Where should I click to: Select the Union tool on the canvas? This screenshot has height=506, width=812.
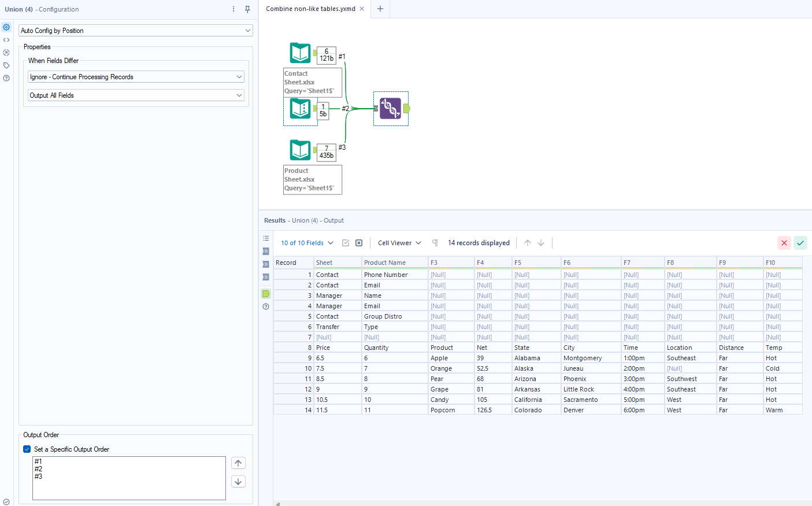391,108
